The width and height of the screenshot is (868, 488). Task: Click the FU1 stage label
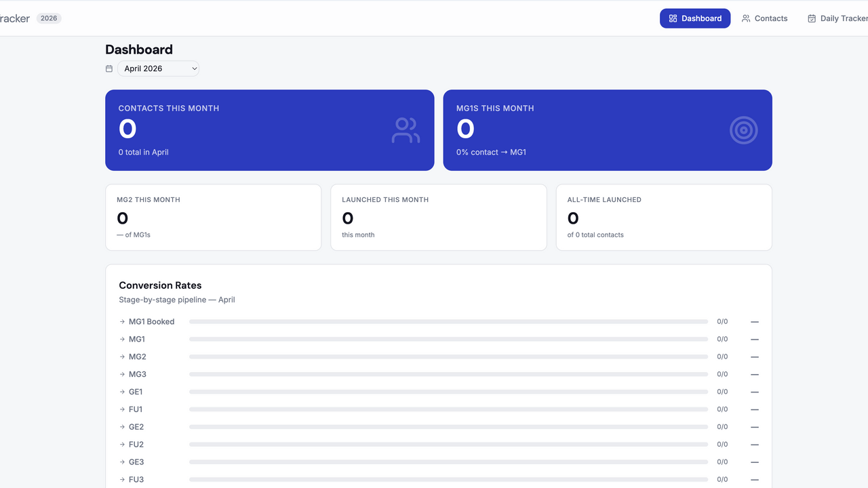pos(136,410)
